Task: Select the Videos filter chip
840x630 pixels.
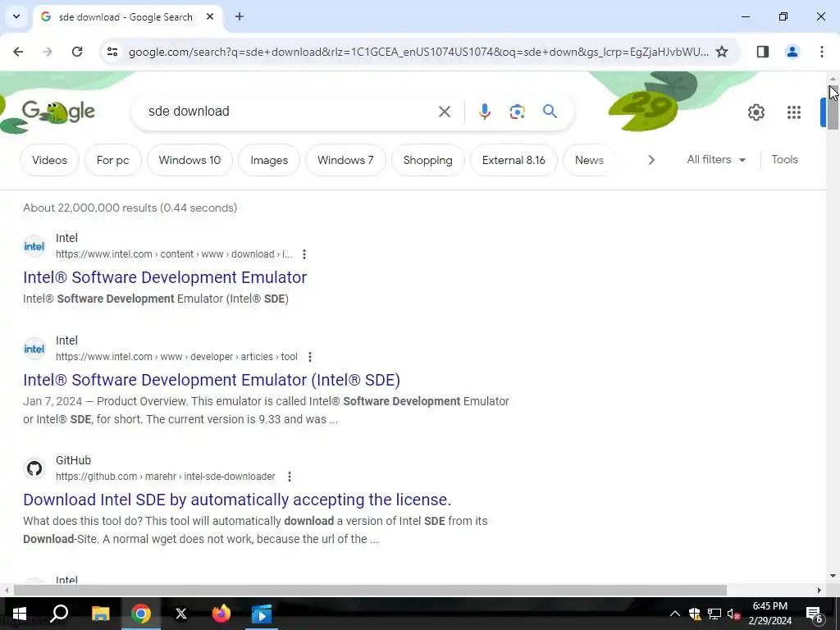Action: click(x=49, y=160)
